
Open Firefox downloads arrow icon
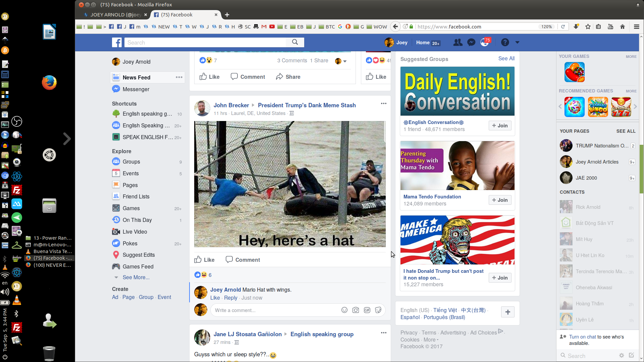[x=576, y=26]
